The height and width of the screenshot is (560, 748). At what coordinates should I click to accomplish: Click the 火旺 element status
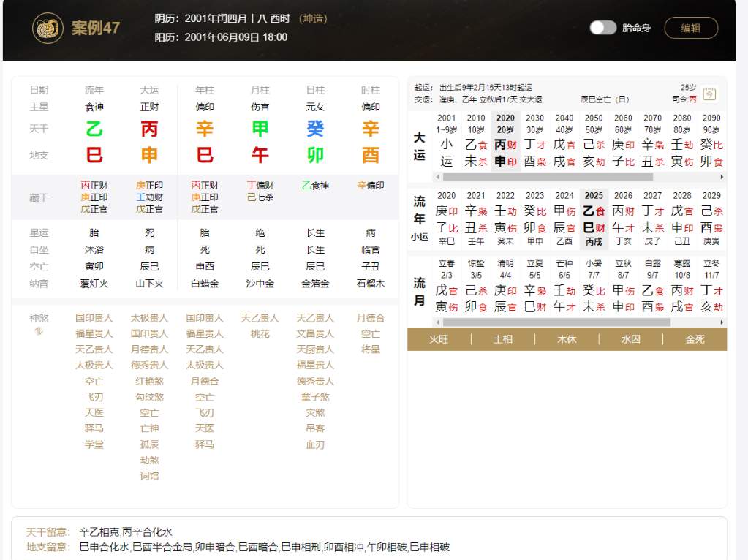pyautogui.click(x=439, y=339)
